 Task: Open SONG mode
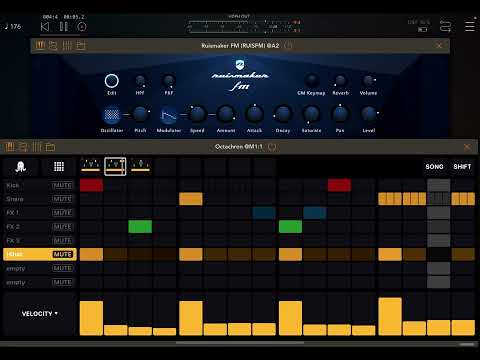point(434,167)
